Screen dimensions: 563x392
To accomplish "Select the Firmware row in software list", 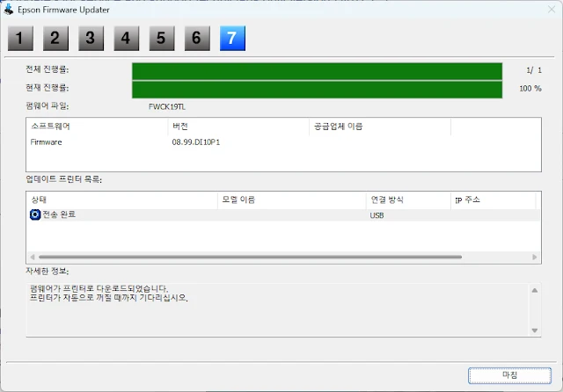I will tap(47, 142).
